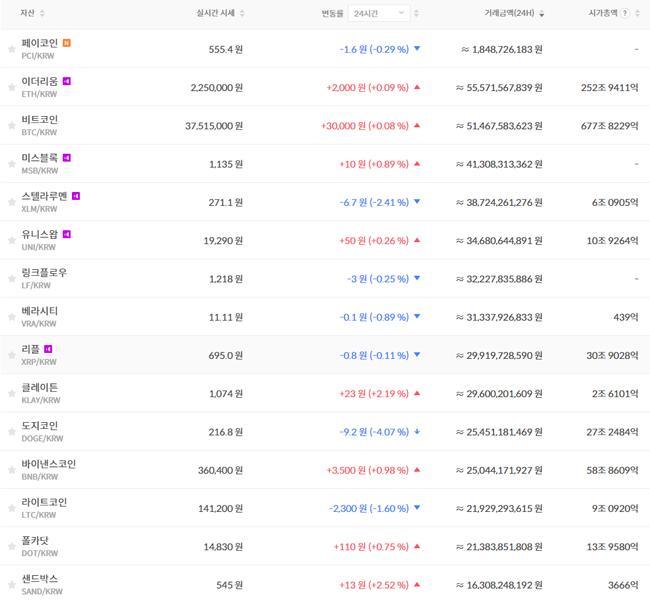The height and width of the screenshot is (601, 650).
Task: Click the purple notice icon beside 이더리움
Action: [x=67, y=81]
